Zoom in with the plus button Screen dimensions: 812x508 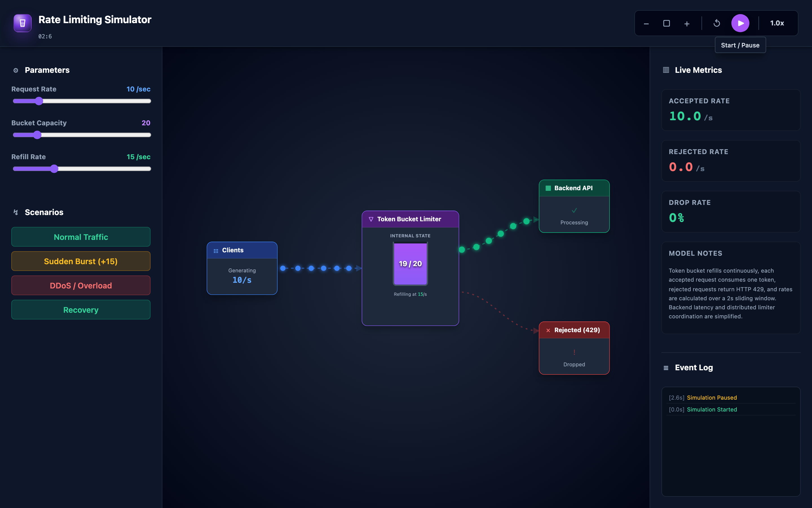pyautogui.click(x=687, y=23)
